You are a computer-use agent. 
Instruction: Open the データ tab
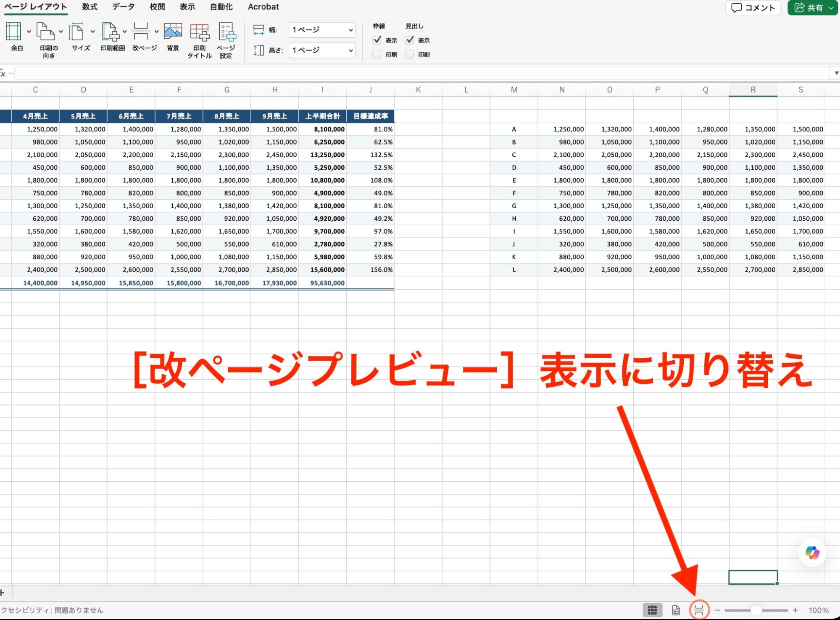click(124, 7)
